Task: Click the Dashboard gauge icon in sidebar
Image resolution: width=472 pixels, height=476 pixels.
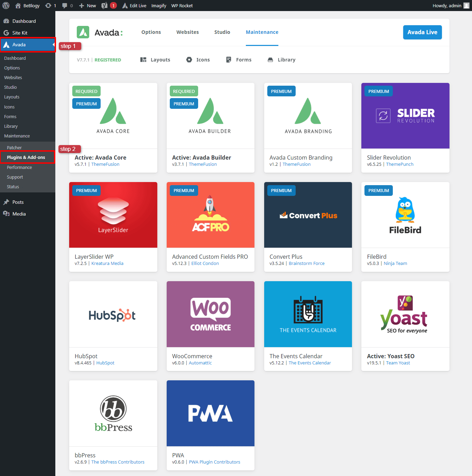Action: (6, 21)
